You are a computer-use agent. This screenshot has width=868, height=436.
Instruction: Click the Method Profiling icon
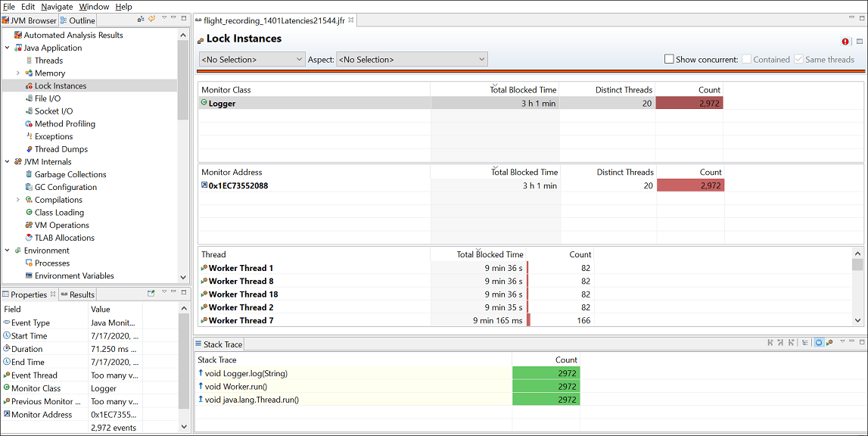click(x=29, y=123)
